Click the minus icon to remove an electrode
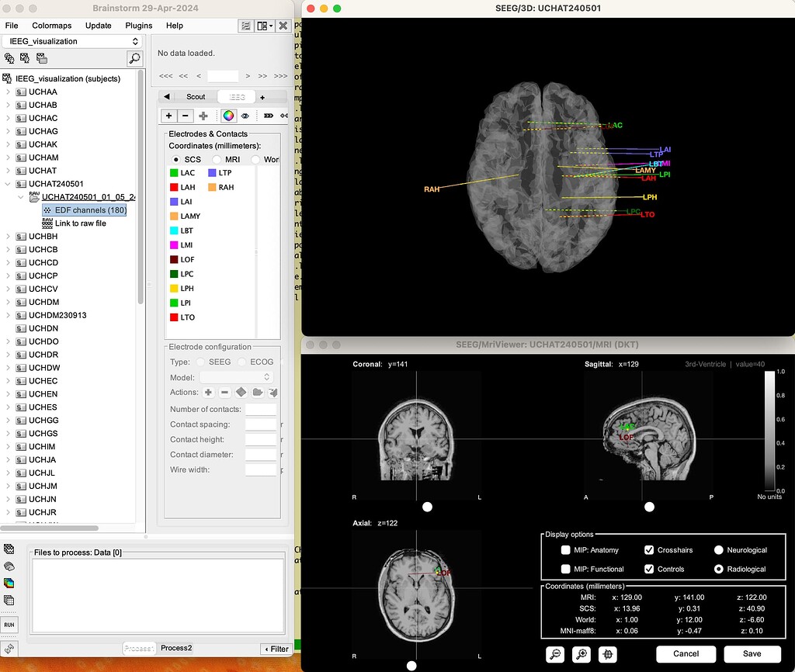 pyautogui.click(x=186, y=115)
